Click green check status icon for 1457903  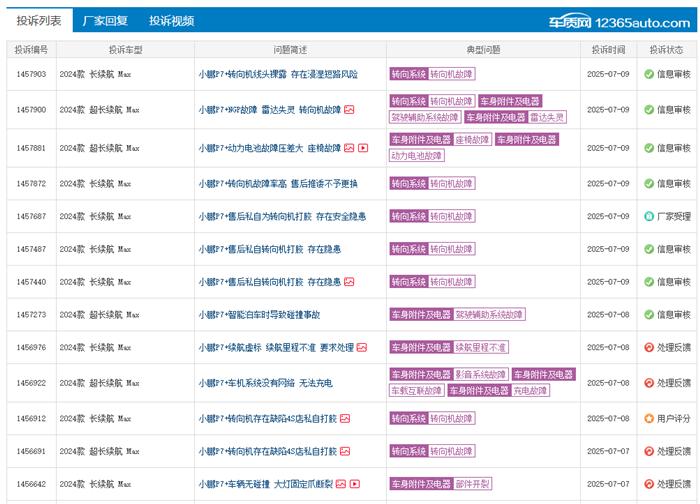click(649, 74)
